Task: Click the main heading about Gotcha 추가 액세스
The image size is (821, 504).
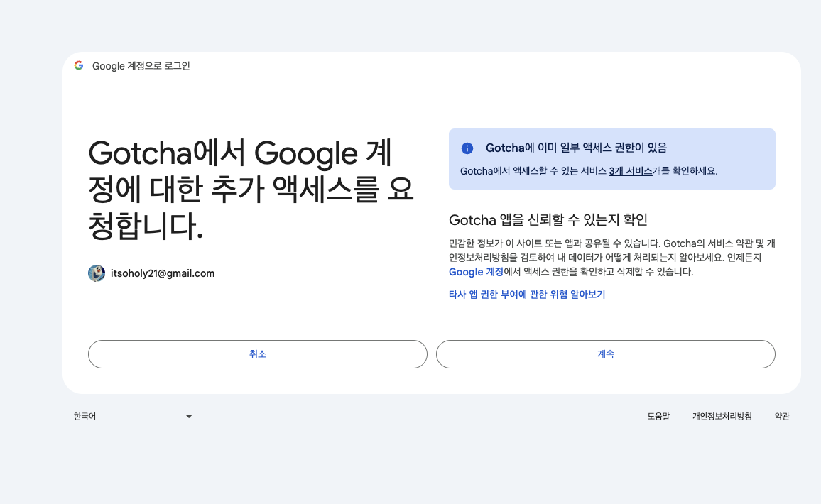Action: click(251, 190)
